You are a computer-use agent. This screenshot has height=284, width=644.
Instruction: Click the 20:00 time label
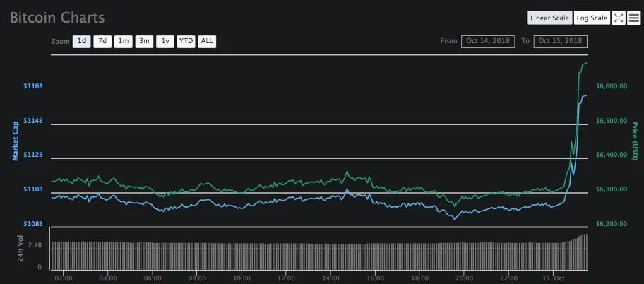(464, 278)
